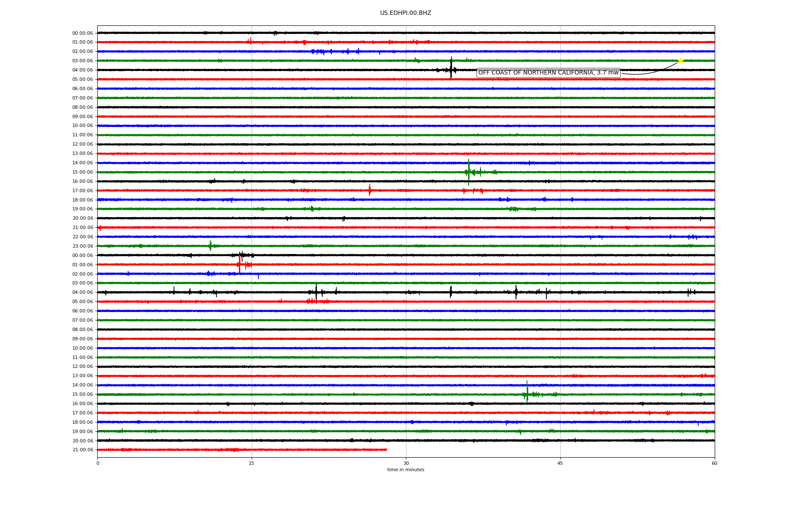812x508 pixels.
Task: Click the first 00:00:06 time label at top
Action: pyautogui.click(x=82, y=33)
